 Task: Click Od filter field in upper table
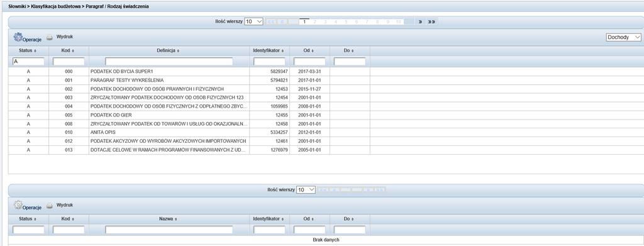[309, 61]
